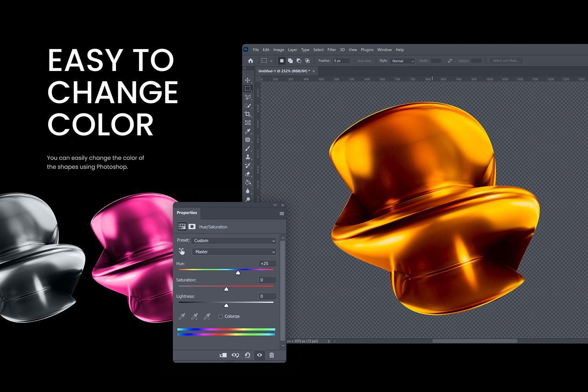Open the Style dropdown in options bar

pos(402,61)
